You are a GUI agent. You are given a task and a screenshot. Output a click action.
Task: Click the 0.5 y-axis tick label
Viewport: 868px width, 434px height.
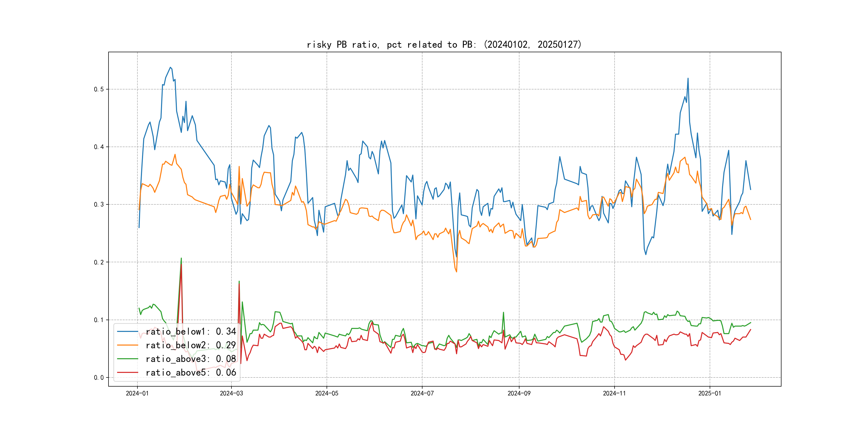tap(99, 89)
